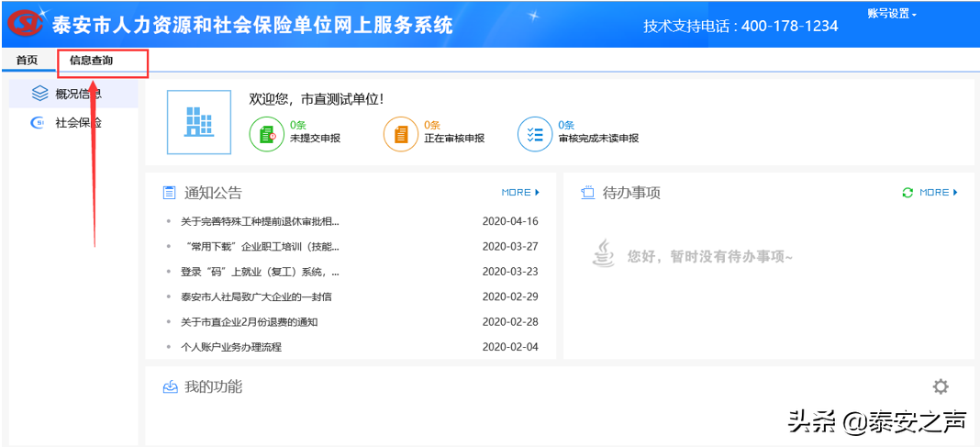The width and height of the screenshot is (980, 447).
Task: Click the system title 泰安市人力资源和社会保险单位网上服务系统
Action: 252,25
